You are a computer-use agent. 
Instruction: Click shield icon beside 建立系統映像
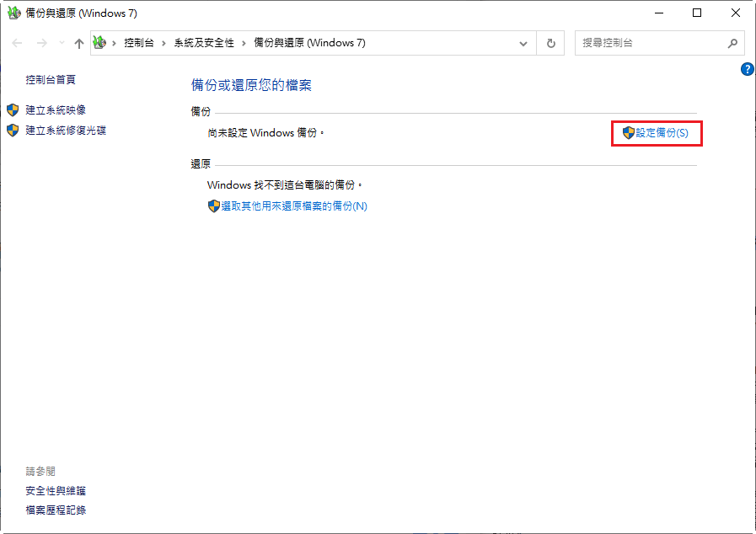point(13,109)
